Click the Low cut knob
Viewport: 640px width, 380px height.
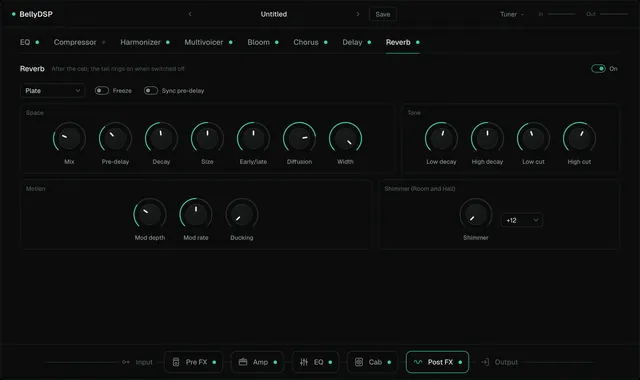(533, 138)
